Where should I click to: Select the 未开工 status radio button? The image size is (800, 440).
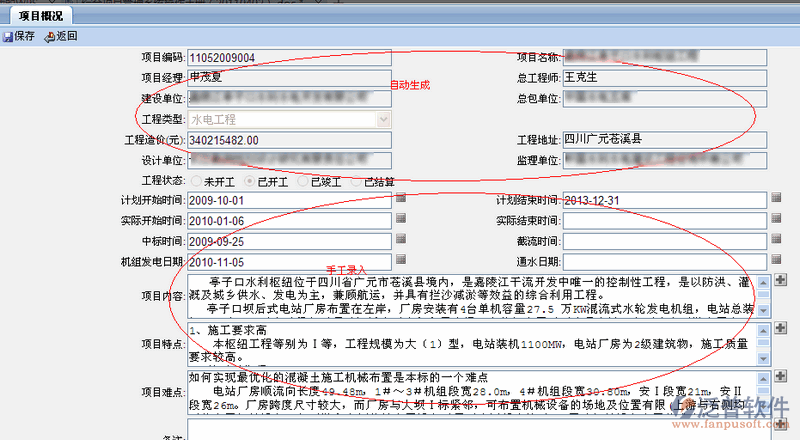click(196, 181)
